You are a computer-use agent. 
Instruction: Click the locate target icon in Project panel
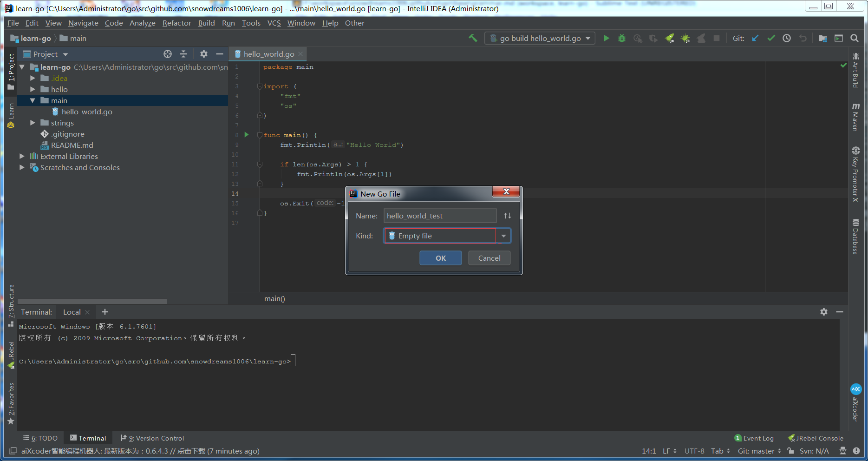pos(168,54)
